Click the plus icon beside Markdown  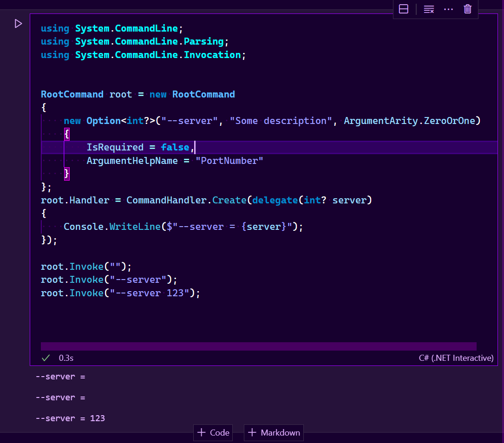pos(252,432)
